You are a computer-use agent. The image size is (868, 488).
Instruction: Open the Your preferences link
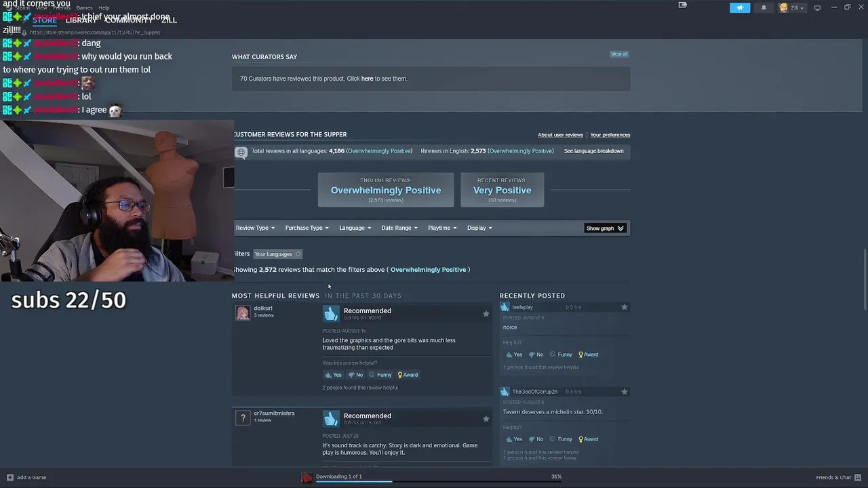point(610,135)
